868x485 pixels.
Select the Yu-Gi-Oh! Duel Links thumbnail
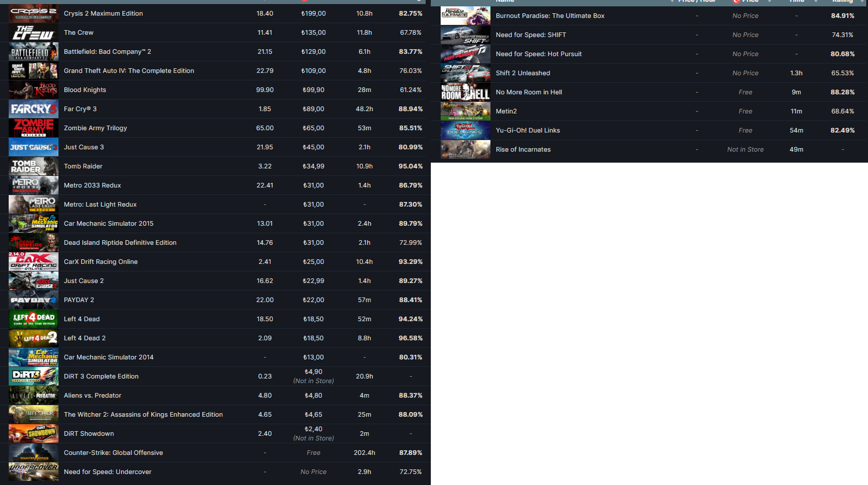(466, 130)
